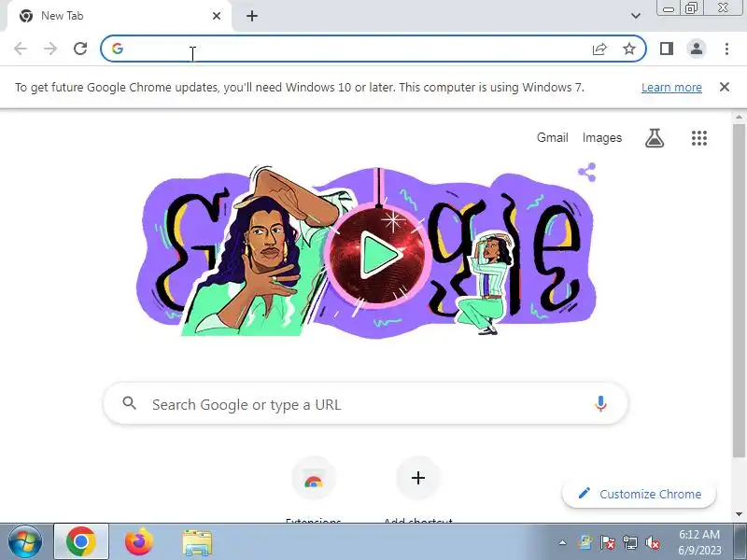Image resolution: width=747 pixels, height=560 pixels.
Task: Open Chrome's three-dot menu
Action: click(726, 49)
